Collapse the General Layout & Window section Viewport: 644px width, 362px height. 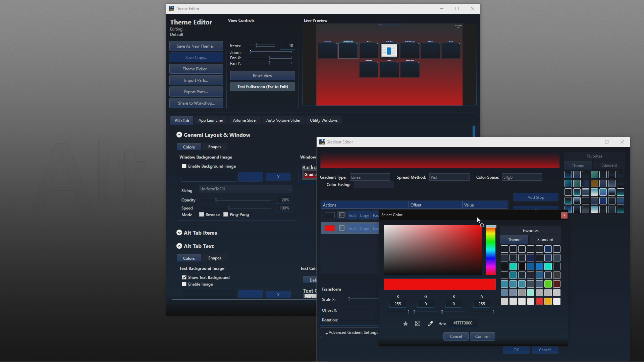(179, 135)
